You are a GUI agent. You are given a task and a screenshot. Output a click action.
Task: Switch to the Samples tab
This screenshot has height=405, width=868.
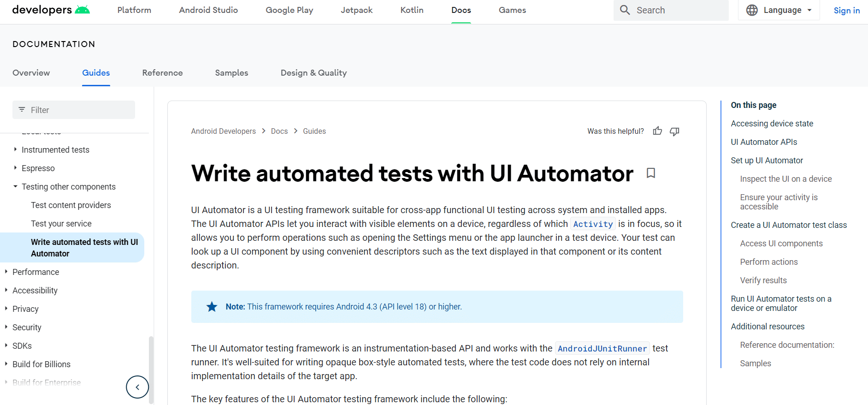(x=231, y=72)
